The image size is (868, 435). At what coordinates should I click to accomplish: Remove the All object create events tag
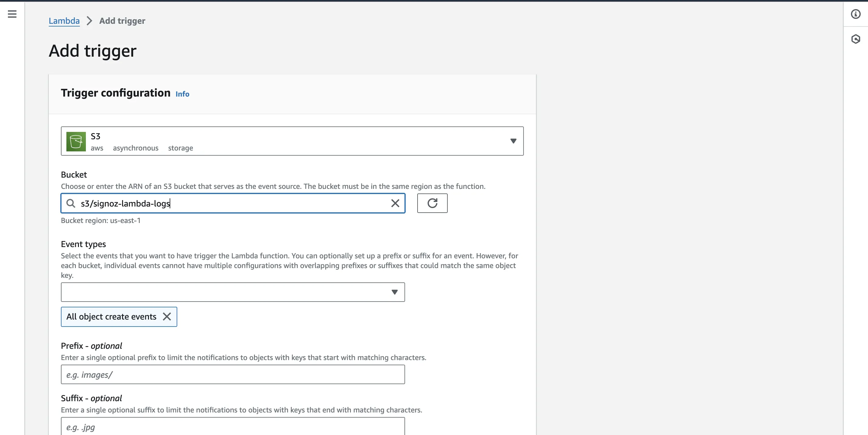(x=167, y=317)
